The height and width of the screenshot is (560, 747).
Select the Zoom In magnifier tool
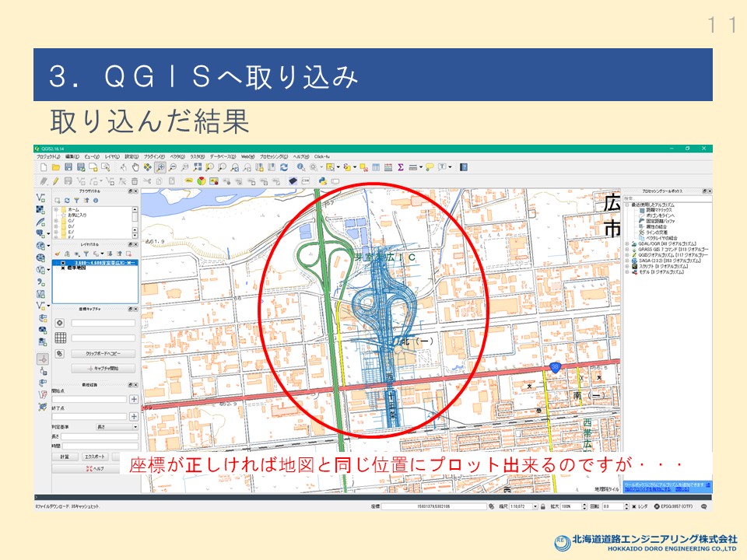point(160,167)
